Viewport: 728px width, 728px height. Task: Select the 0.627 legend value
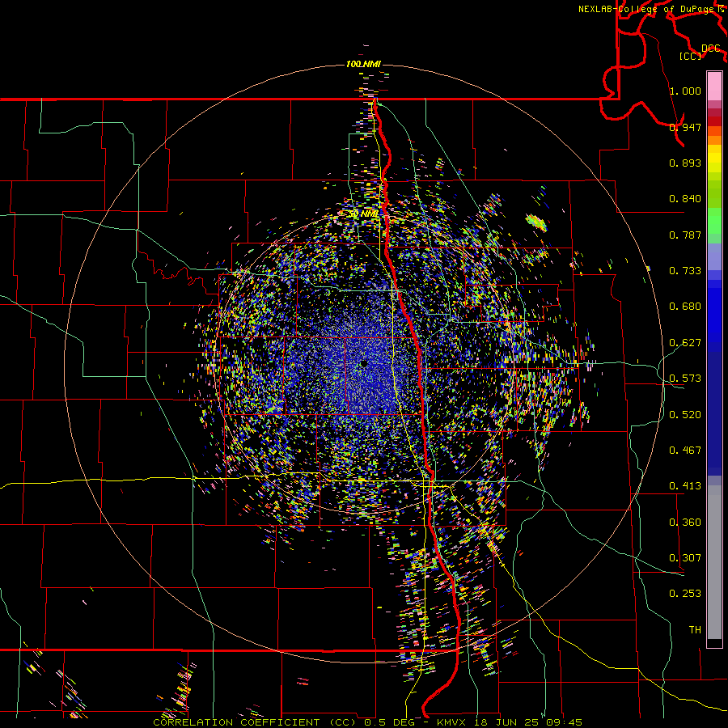pos(685,343)
